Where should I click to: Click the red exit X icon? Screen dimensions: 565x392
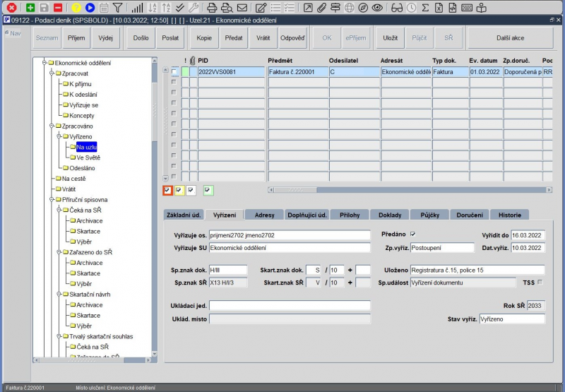tap(11, 7)
